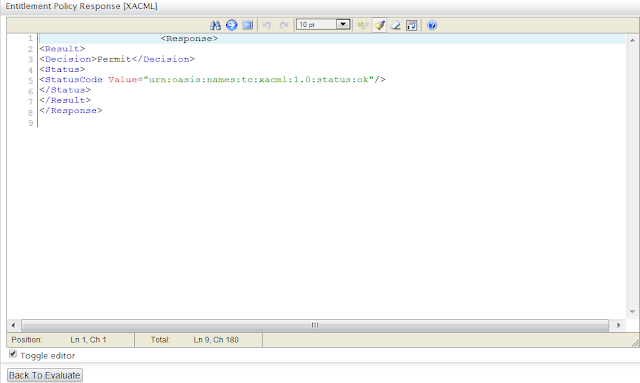Click the <Status> opening tag on line 4

(62, 69)
